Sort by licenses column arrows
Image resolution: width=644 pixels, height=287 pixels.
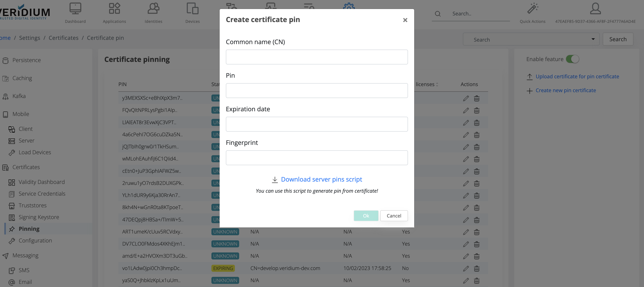point(437,85)
